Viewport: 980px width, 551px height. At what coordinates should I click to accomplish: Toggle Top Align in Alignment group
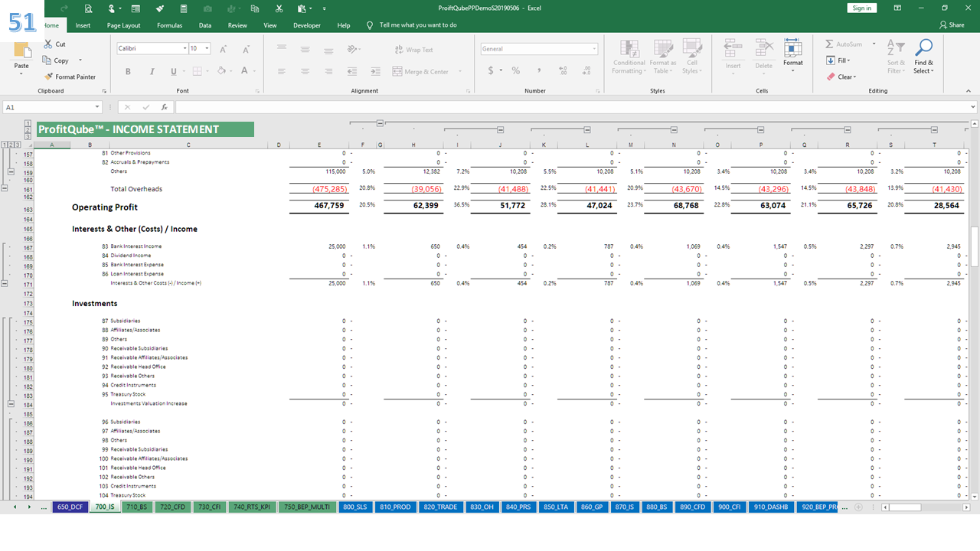[x=282, y=50]
